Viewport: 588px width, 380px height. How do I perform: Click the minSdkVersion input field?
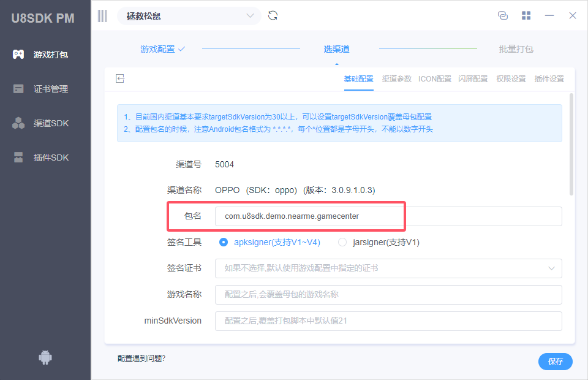pos(388,321)
